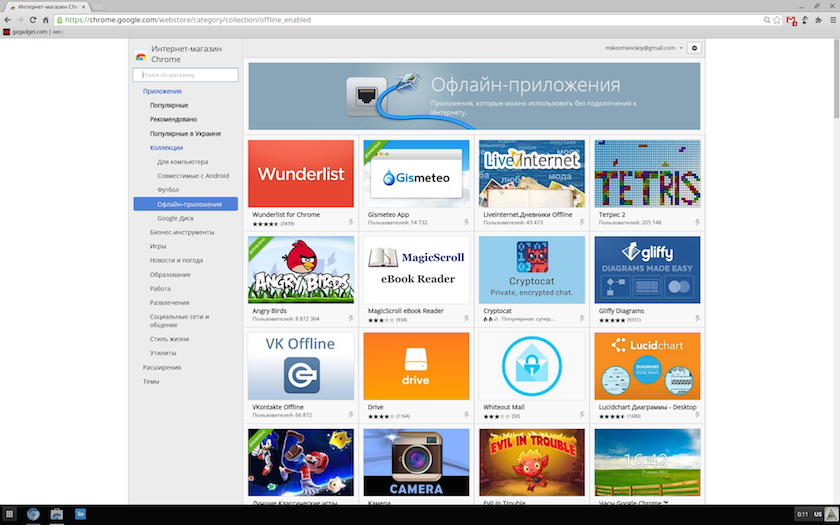Screen dimensions: 840x525
Task: Click the offline lightning icon on VKontakte Offline card
Action: tap(351, 415)
